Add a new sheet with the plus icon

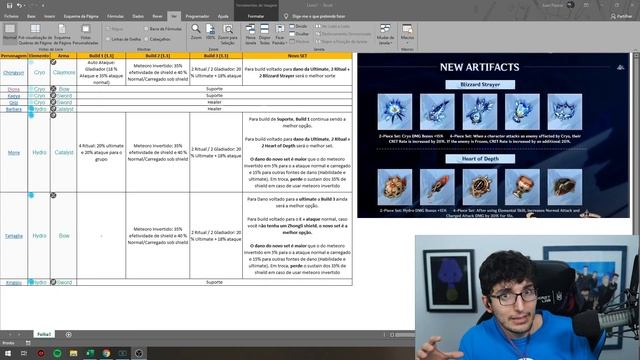(68, 334)
